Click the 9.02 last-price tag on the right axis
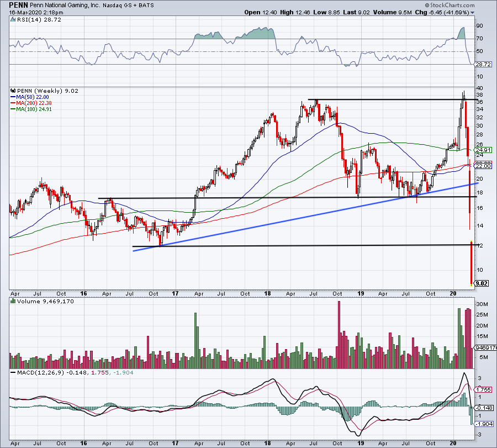 pyautogui.click(x=482, y=283)
